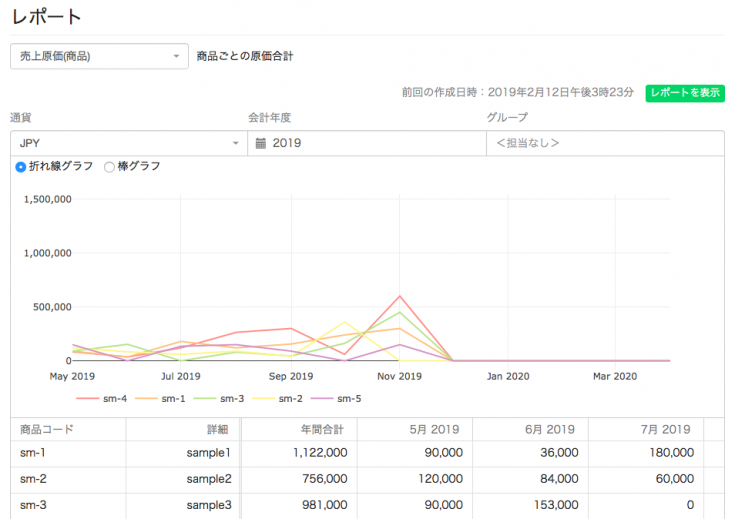
Task: Toggle the sm-1 series in chart legend
Action: 160,399
